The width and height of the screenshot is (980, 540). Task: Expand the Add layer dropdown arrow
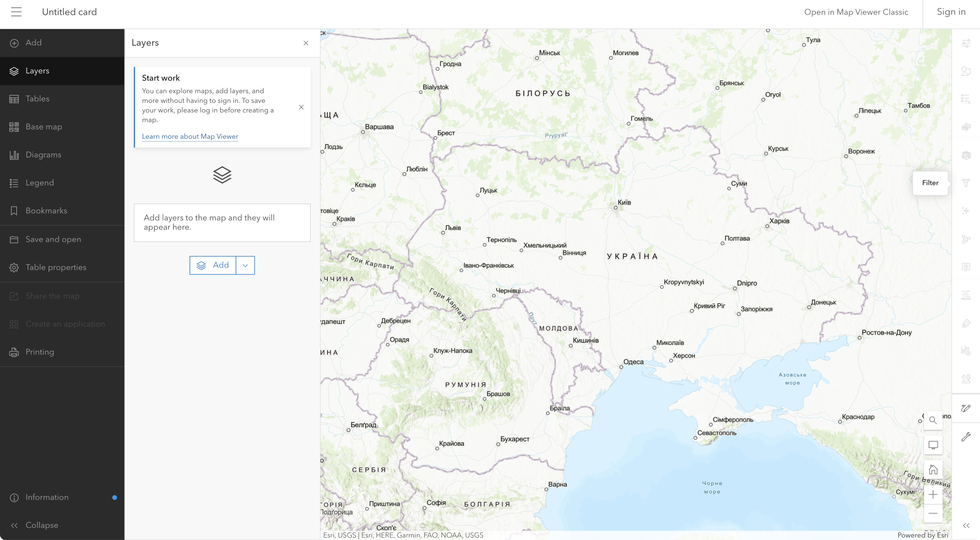[x=245, y=265]
